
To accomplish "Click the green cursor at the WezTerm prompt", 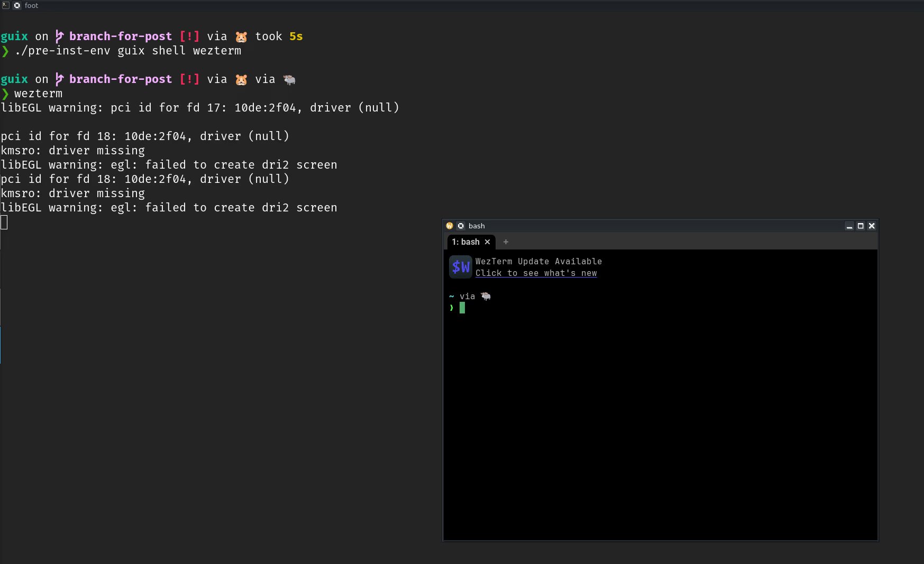I will click(462, 308).
